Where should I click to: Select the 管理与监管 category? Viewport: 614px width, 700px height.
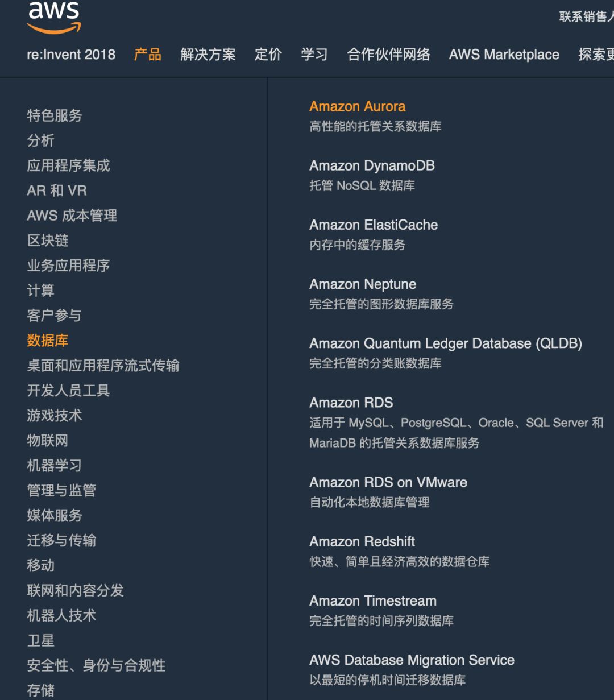pyautogui.click(x=61, y=491)
